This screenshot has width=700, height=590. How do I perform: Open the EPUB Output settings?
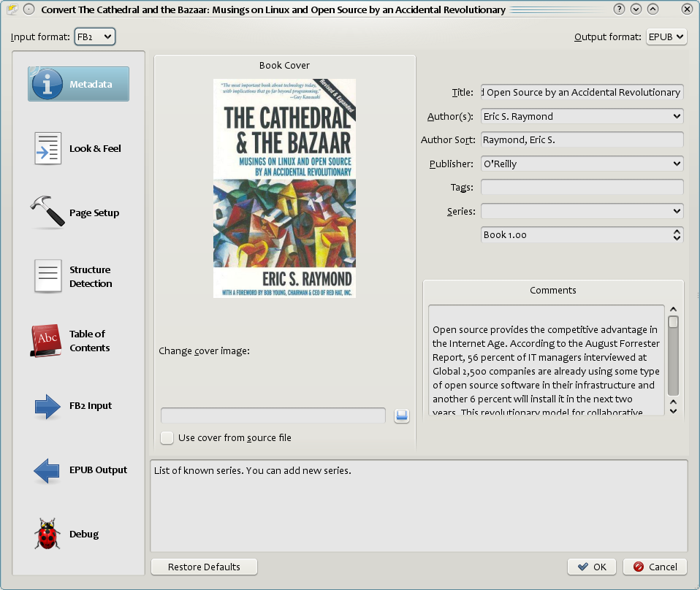(77, 470)
